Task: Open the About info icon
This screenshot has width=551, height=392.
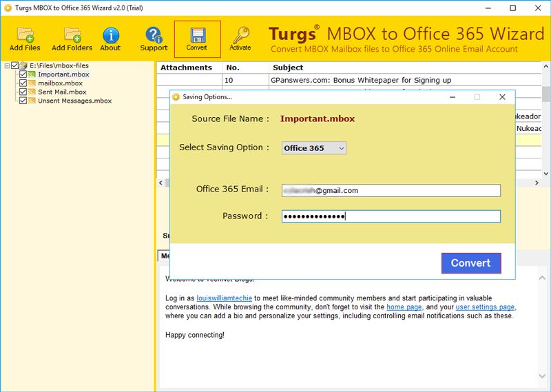Action: click(111, 35)
